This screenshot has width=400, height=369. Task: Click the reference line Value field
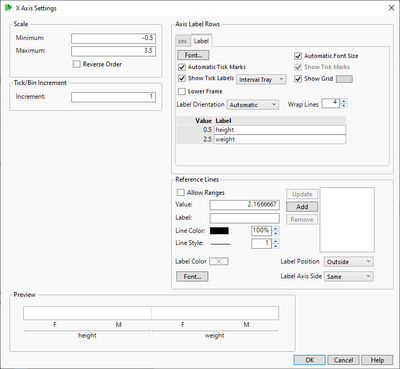click(x=244, y=205)
